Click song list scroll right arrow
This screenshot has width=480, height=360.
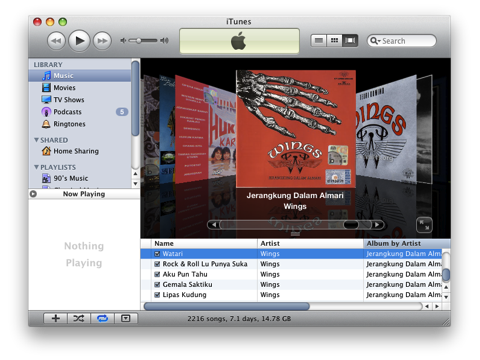pyautogui.click(x=437, y=306)
